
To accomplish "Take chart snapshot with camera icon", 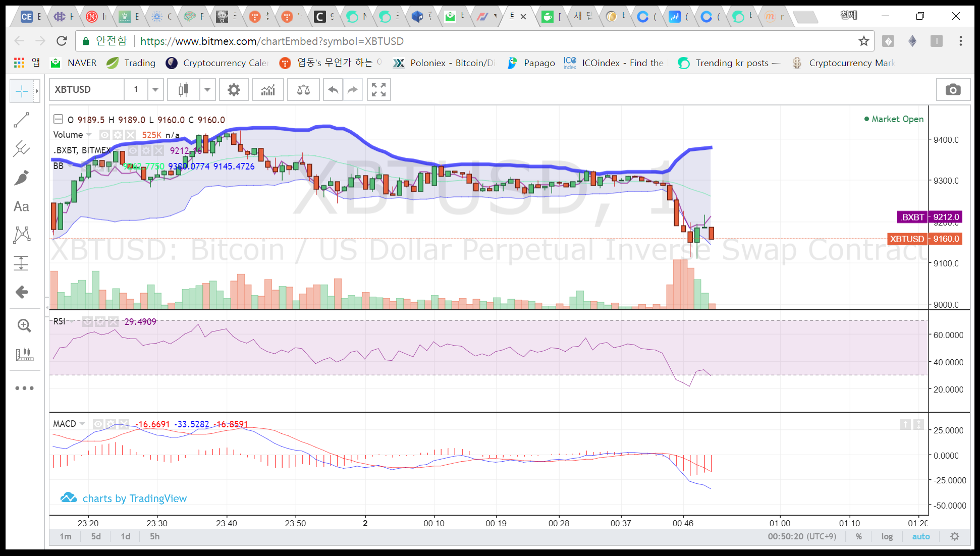I will point(953,90).
